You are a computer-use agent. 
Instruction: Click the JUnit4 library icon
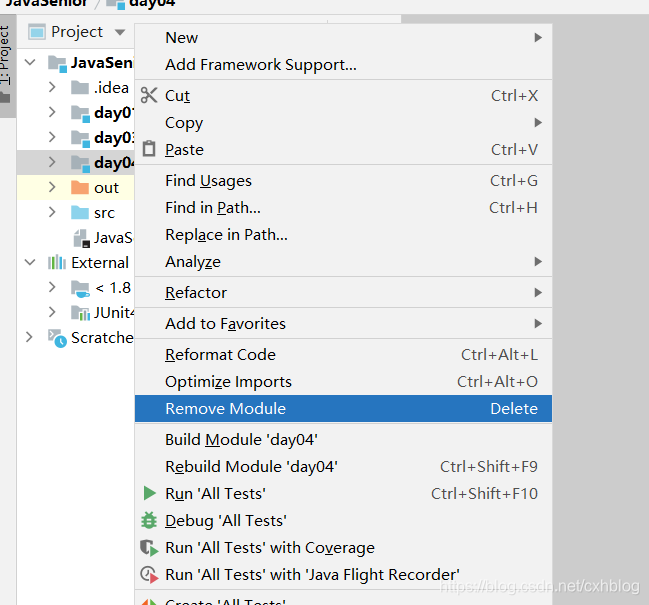click(80, 313)
